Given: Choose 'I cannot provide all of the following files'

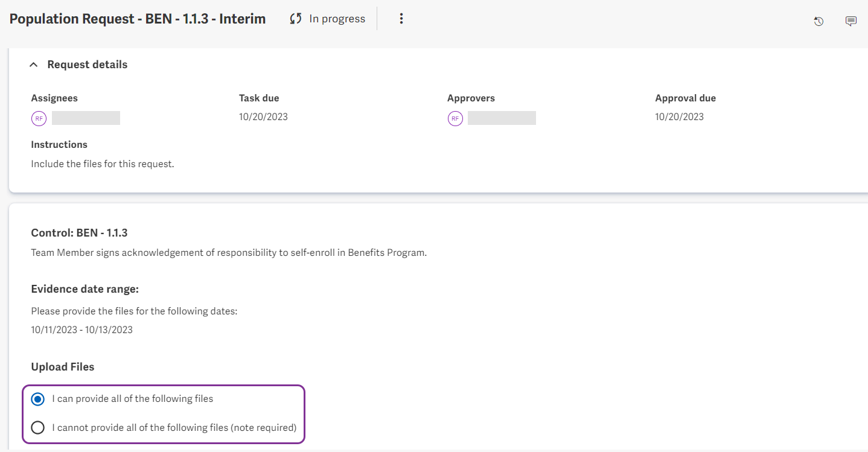Looking at the screenshot, I should (38, 427).
